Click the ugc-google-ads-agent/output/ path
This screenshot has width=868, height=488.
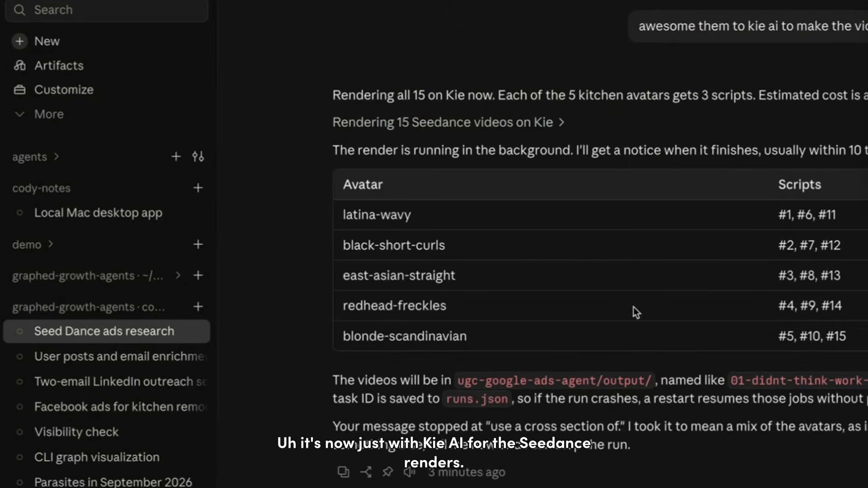point(554,380)
